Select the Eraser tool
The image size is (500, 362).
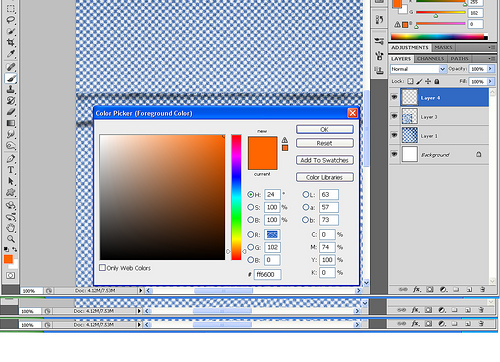point(11,112)
